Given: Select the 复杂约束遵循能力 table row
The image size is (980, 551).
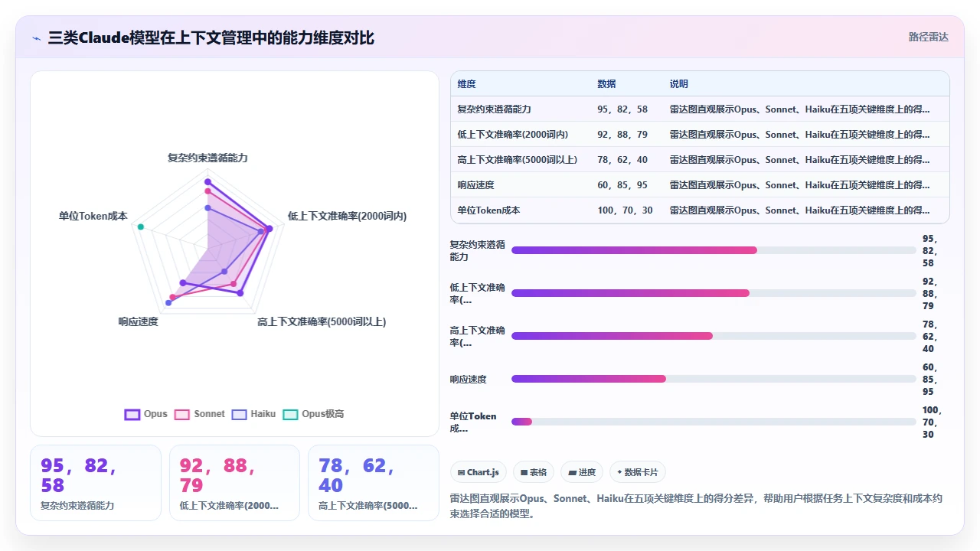Looking at the screenshot, I should click(700, 109).
